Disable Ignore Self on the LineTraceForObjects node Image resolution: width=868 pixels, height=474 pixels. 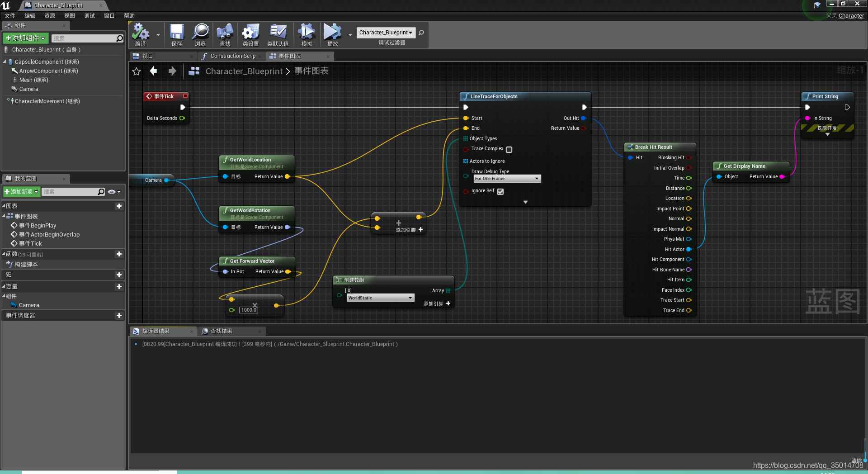500,191
